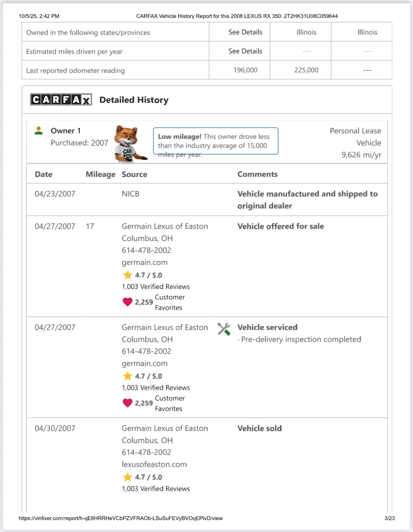Click the heart icon in Vehicle serviced row

[x=127, y=403]
